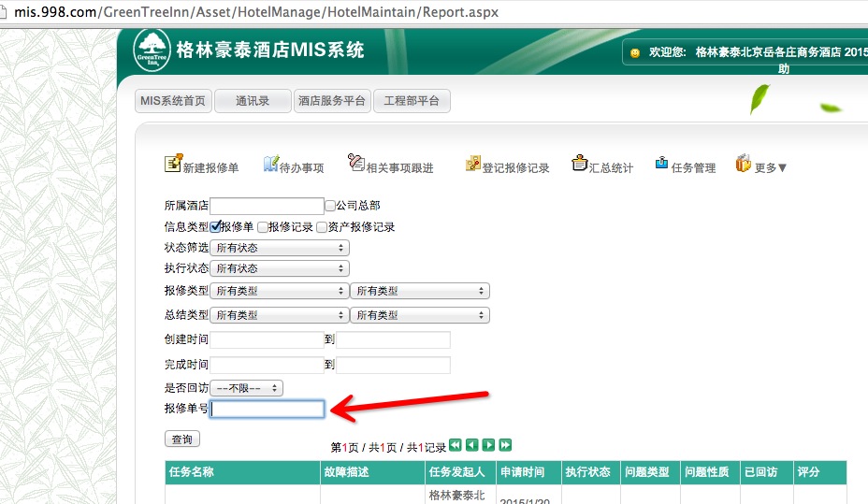Open the MIS系统首页 tab
This screenshot has height=504, width=868.
pos(173,101)
